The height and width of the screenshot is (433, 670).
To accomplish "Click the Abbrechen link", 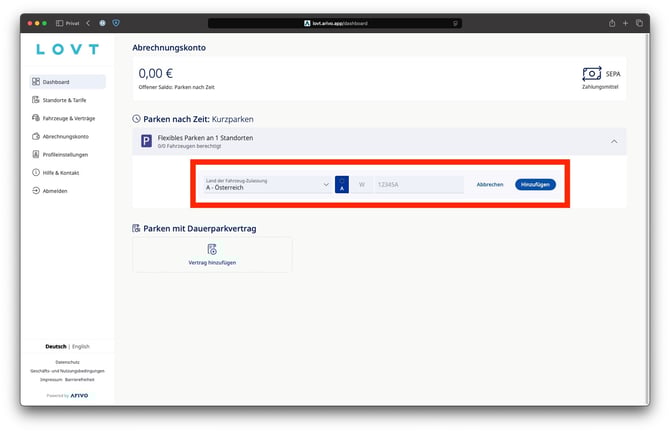I will 490,184.
